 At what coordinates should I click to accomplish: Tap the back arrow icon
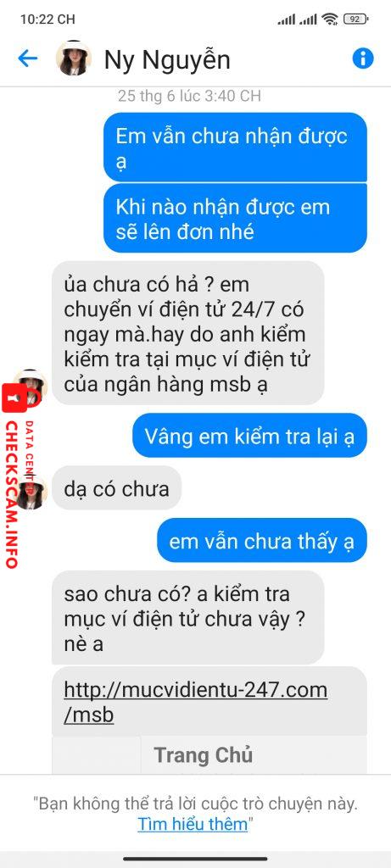(28, 58)
